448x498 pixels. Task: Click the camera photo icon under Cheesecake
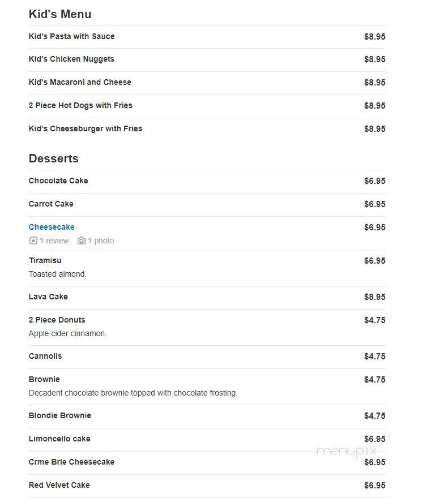[x=82, y=241]
